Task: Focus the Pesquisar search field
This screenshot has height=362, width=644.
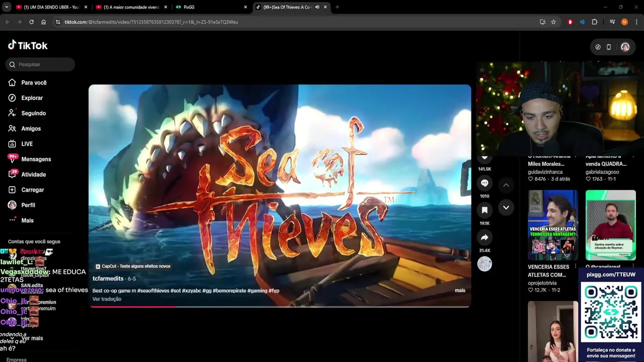Action: point(40,64)
